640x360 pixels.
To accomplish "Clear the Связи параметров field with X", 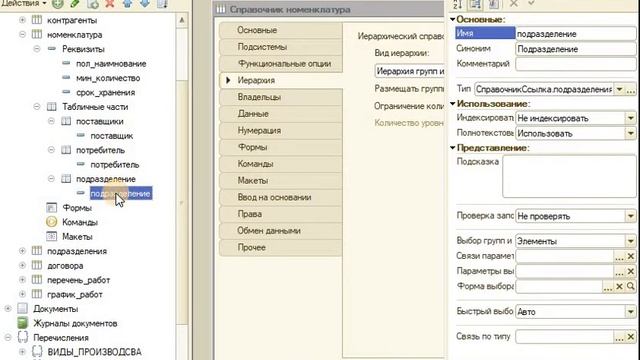I will click(x=631, y=256).
